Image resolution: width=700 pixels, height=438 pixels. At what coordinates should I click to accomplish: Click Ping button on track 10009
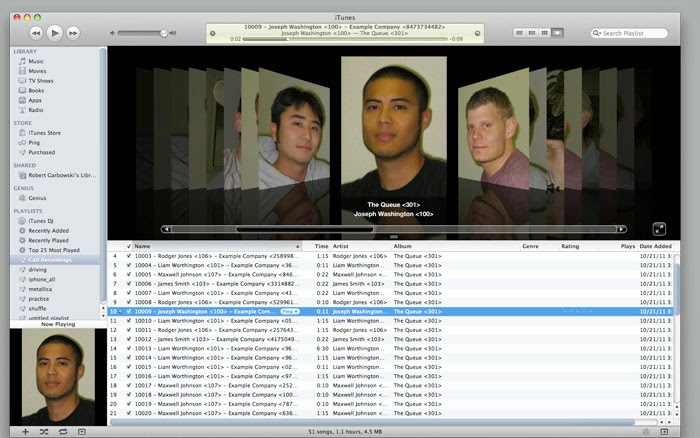[x=290, y=312]
